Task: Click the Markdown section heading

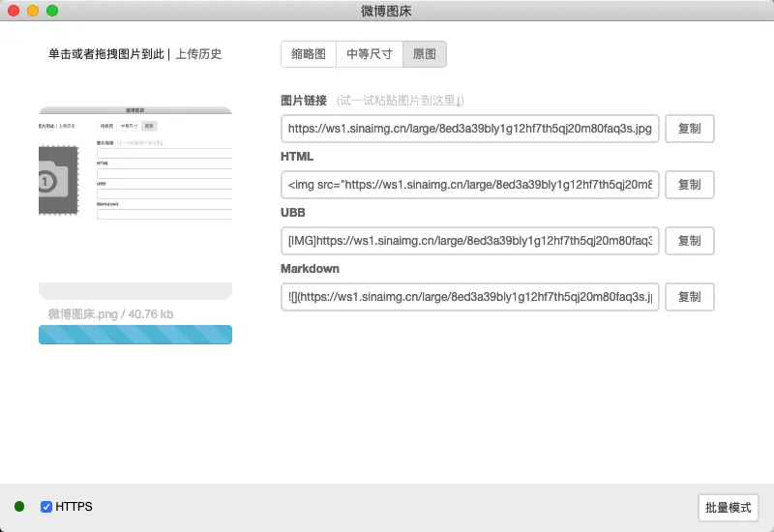Action: tap(310, 269)
